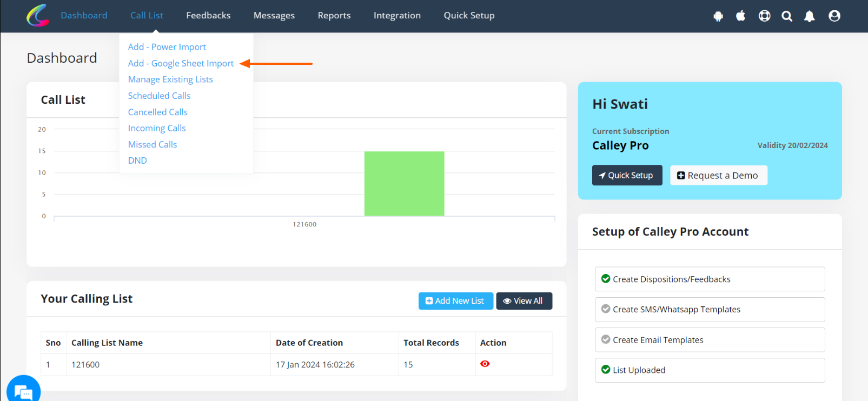Image resolution: width=868 pixels, height=401 pixels.
Task: Open the Feedbacks menu
Action: point(208,15)
